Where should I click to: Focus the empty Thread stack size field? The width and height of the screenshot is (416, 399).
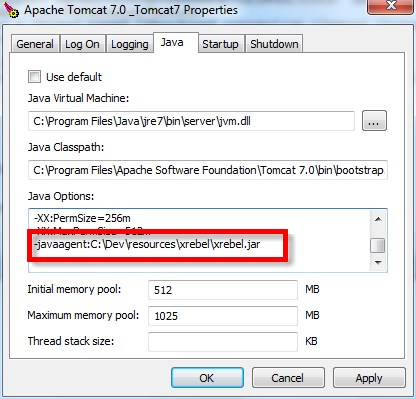223,342
